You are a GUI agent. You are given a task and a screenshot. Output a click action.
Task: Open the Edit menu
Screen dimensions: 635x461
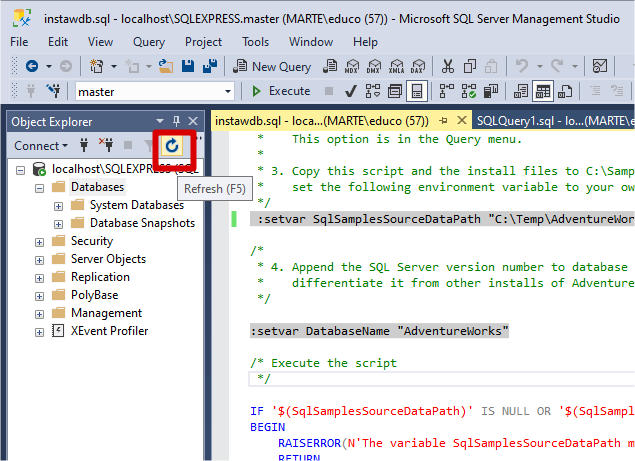pyautogui.click(x=58, y=42)
